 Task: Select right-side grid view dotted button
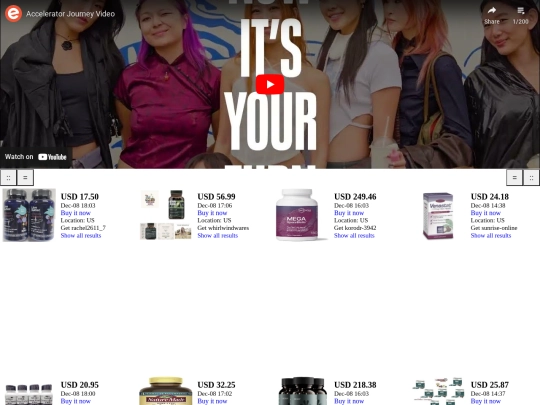(531, 178)
